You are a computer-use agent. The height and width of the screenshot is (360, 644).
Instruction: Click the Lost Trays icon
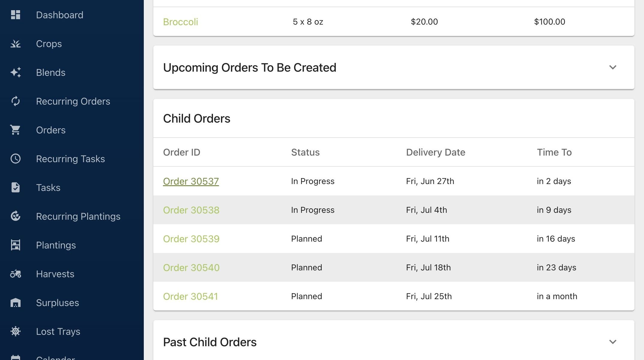(16, 331)
